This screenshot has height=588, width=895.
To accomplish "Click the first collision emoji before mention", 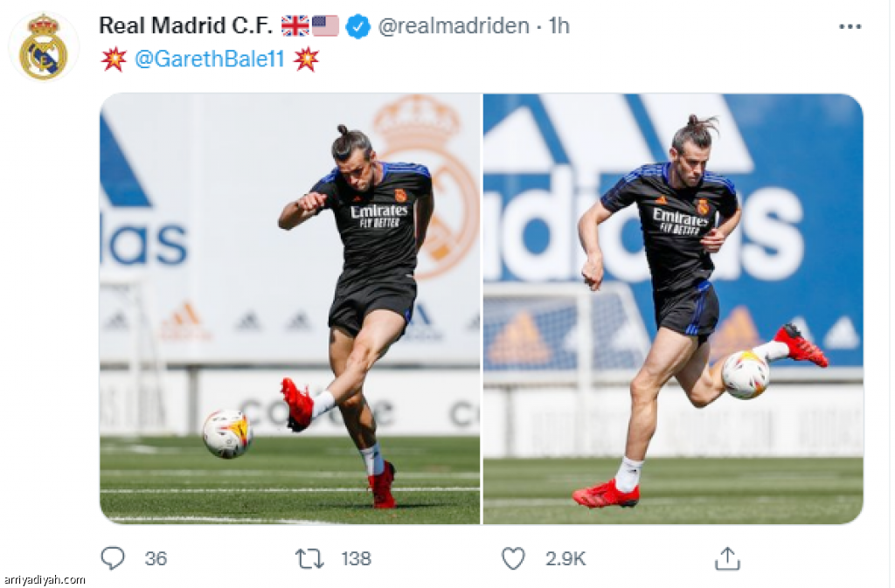I will (x=114, y=59).
